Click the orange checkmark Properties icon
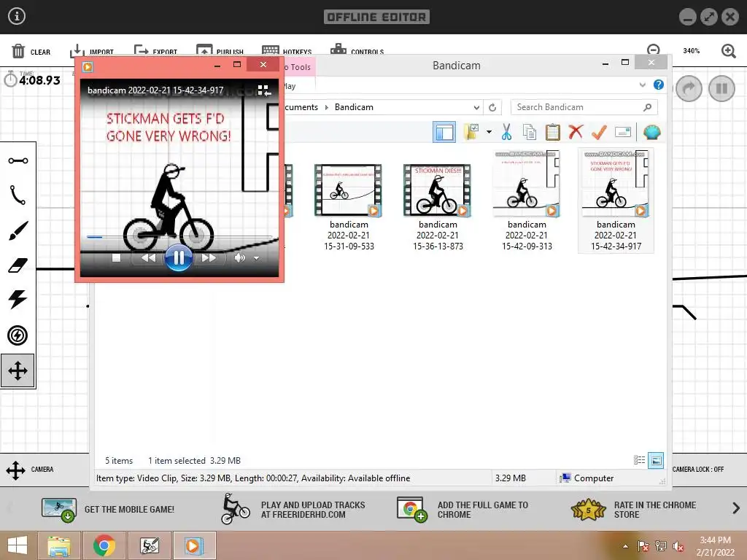This screenshot has height=560, width=747. (599, 132)
